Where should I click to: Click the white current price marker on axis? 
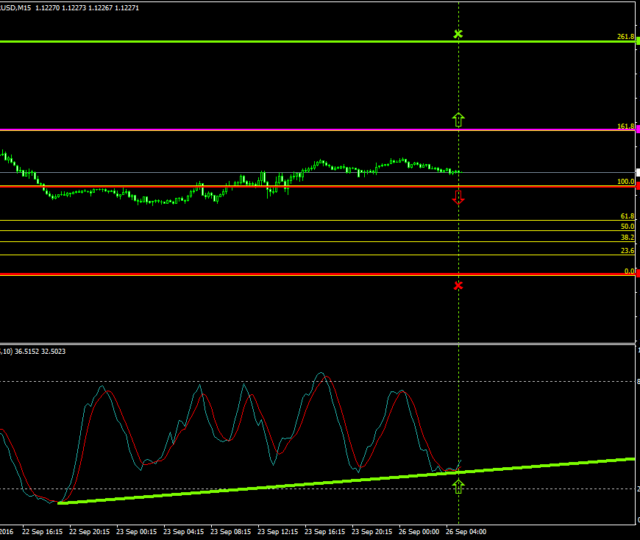[637, 174]
